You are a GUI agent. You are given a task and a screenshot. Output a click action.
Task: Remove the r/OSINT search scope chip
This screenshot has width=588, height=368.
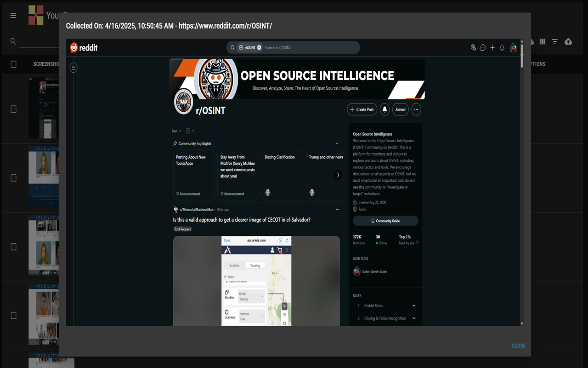click(259, 47)
